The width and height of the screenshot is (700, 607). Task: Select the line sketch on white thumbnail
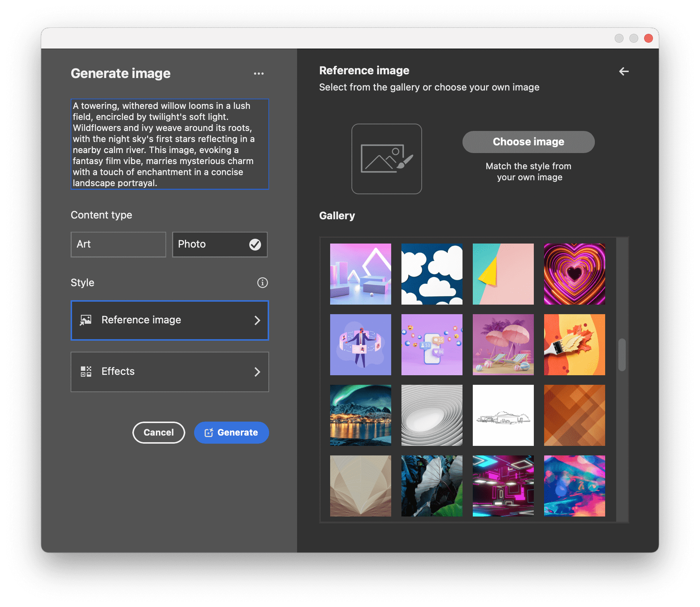pos(503,415)
